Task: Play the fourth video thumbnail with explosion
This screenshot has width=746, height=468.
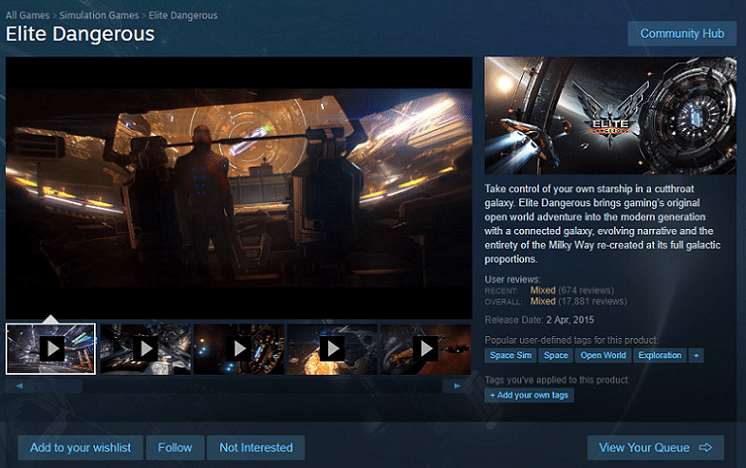Action: pos(332,349)
